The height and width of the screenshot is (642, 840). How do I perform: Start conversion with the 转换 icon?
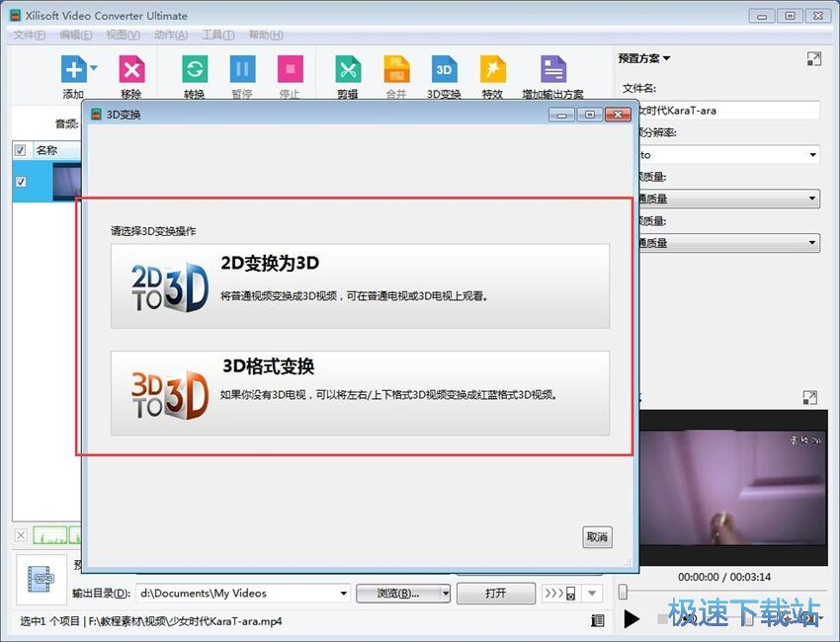point(195,69)
